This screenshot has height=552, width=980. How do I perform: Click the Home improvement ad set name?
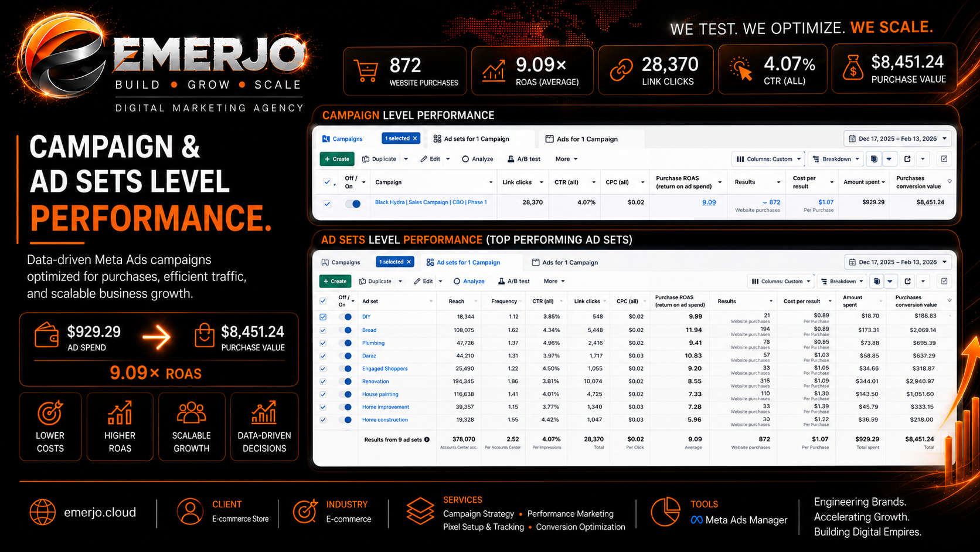coord(386,407)
